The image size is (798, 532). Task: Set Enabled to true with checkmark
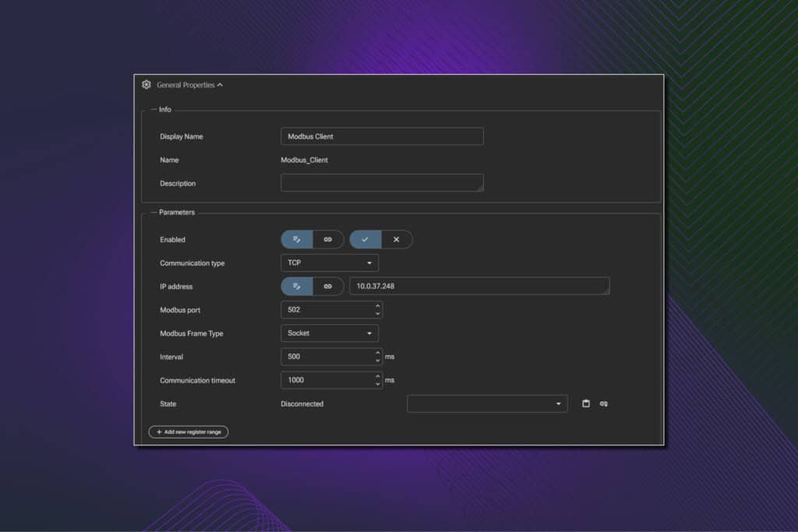tap(365, 240)
